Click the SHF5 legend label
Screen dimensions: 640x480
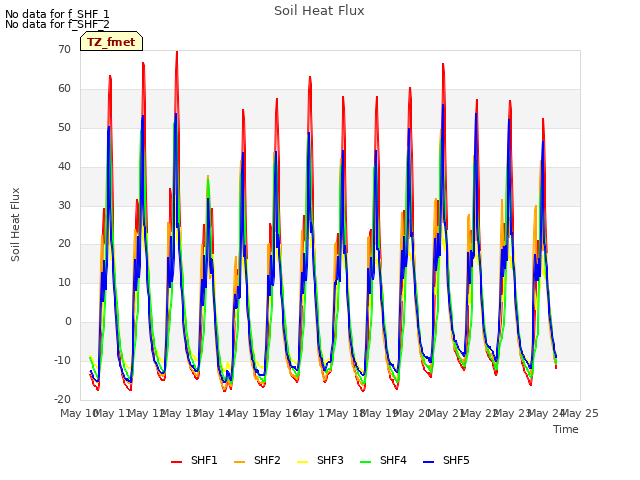(x=456, y=460)
